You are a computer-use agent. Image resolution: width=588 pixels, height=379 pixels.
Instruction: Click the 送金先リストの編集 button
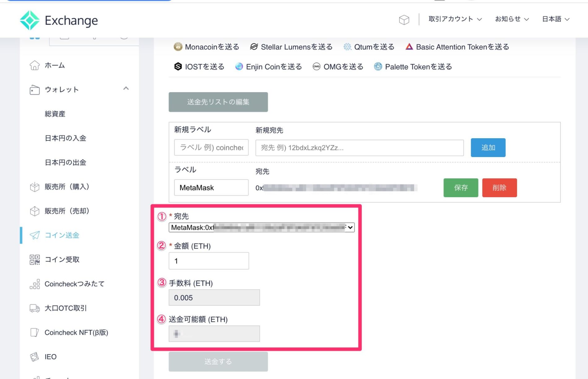pos(218,102)
